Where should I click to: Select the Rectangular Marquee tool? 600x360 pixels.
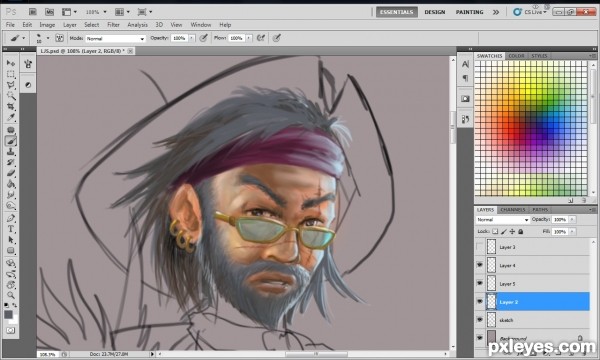coord(11,74)
